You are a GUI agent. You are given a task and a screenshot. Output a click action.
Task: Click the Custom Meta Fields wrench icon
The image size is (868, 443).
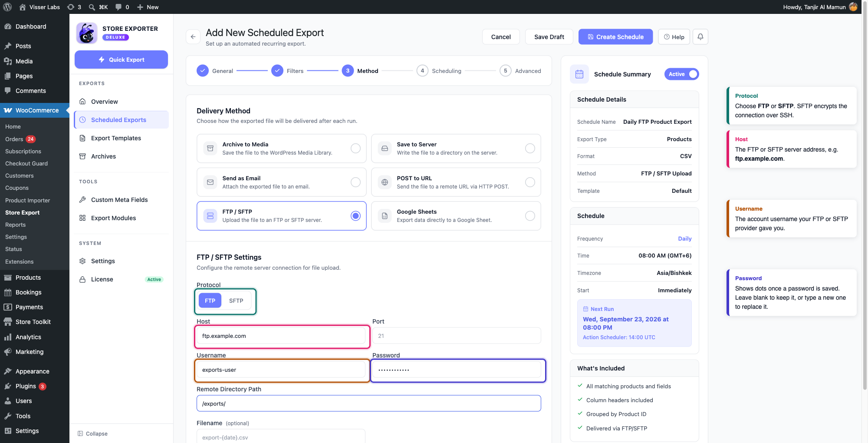pos(82,200)
